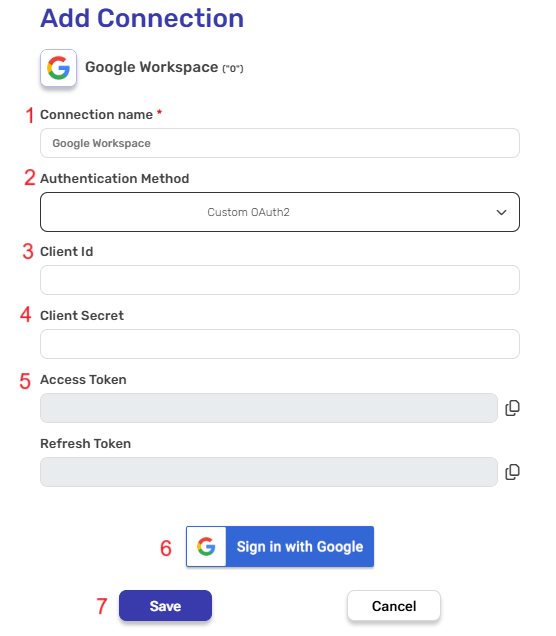This screenshot has height=636, width=556.
Task: Open the Authentication Method dropdown
Action: pos(280,212)
